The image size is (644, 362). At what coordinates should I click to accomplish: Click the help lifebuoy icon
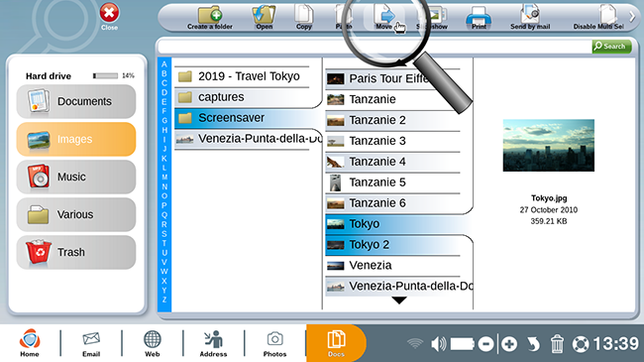(x=581, y=344)
